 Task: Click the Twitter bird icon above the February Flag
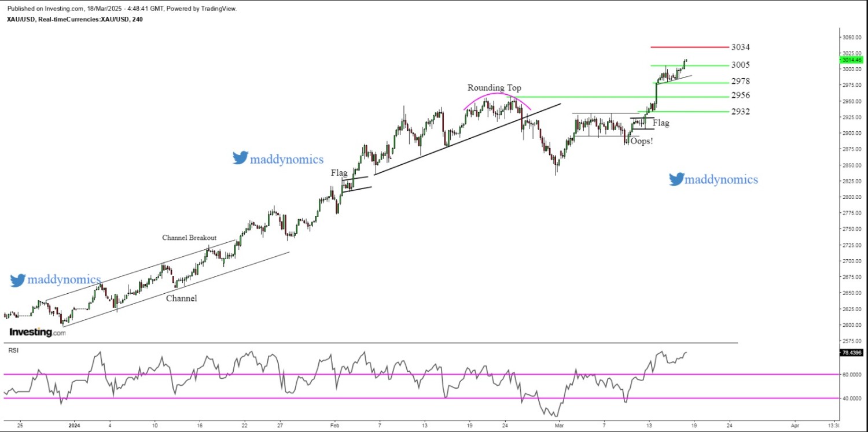240,158
